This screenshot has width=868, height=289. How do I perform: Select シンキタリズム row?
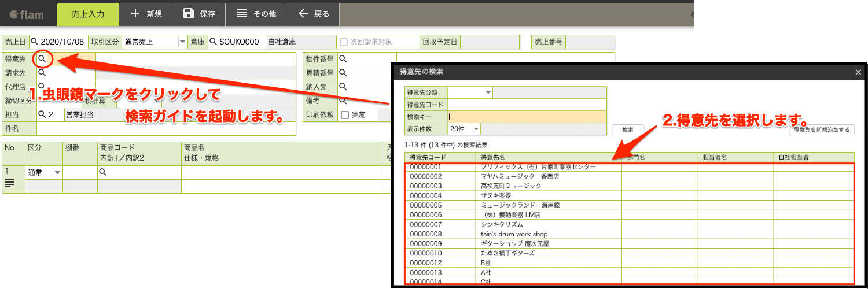[x=630, y=224]
